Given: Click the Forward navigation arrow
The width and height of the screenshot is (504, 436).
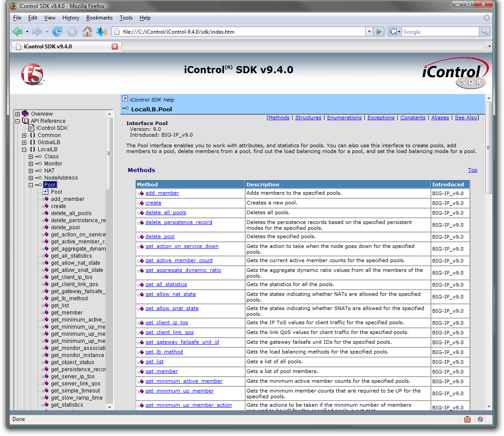Looking at the screenshot, I should pyautogui.click(x=37, y=31).
